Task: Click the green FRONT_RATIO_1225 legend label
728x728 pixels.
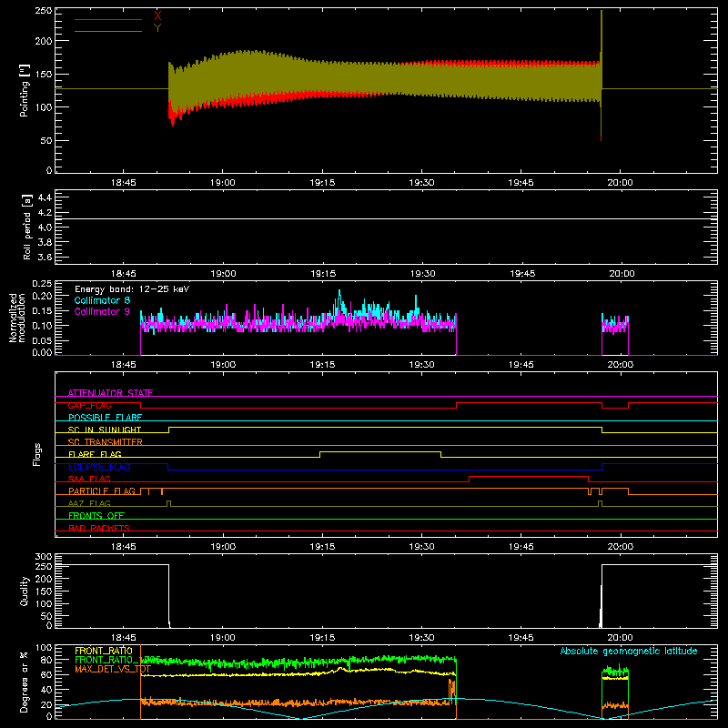Action: click(117, 660)
